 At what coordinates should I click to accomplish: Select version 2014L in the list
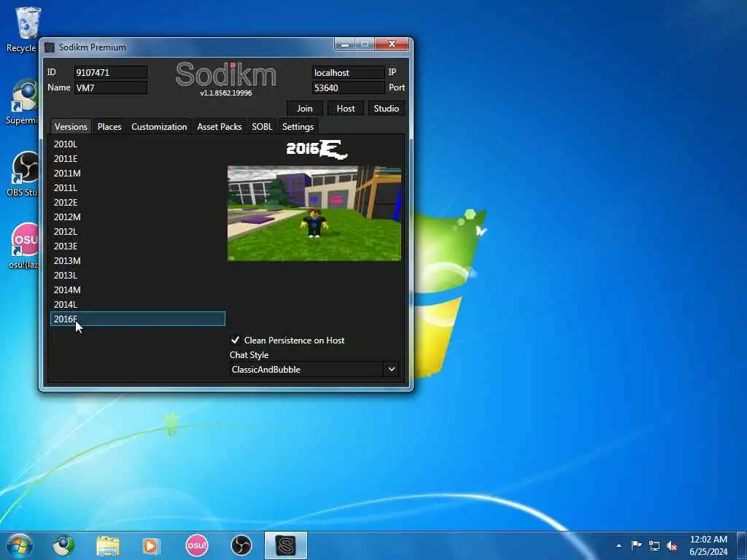[x=138, y=304]
